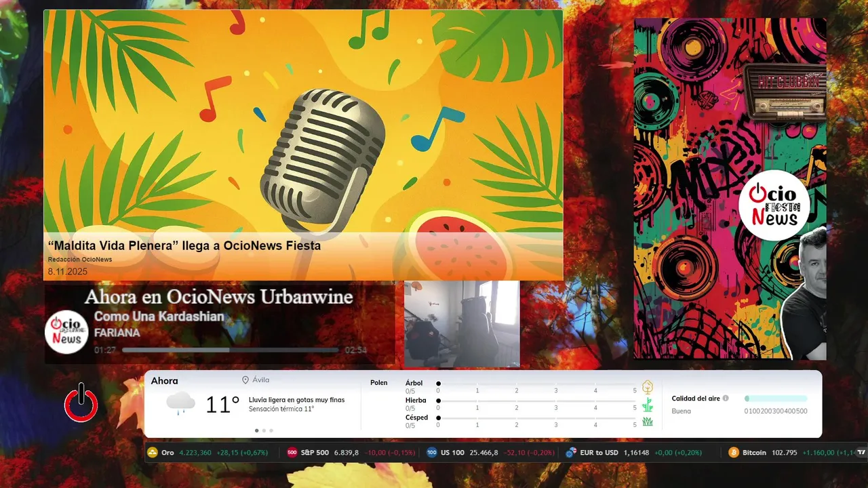Click the webcam studio video thumbnail
This screenshot has height=488, width=868.
coord(462,323)
